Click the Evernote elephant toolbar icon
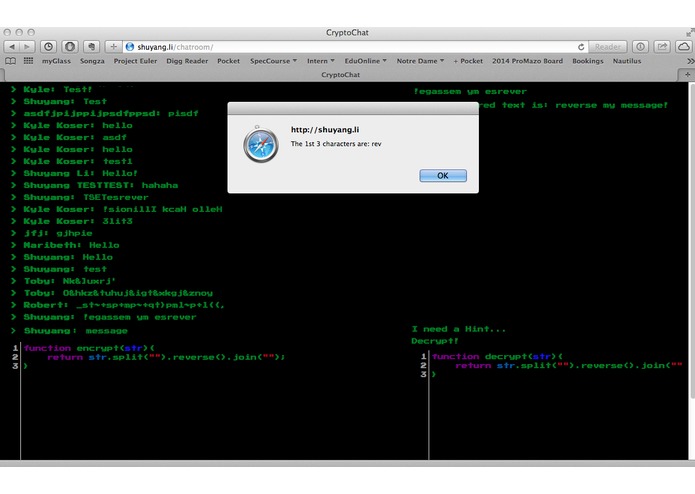The height and width of the screenshot is (494, 695). point(91,47)
